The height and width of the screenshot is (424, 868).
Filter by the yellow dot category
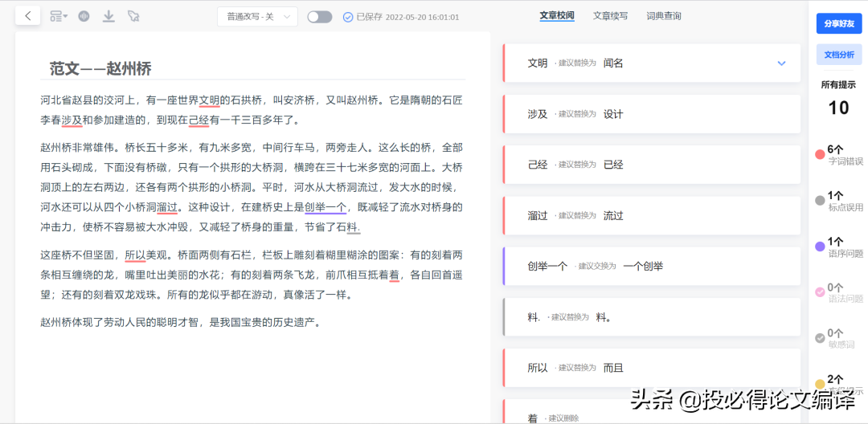(821, 384)
